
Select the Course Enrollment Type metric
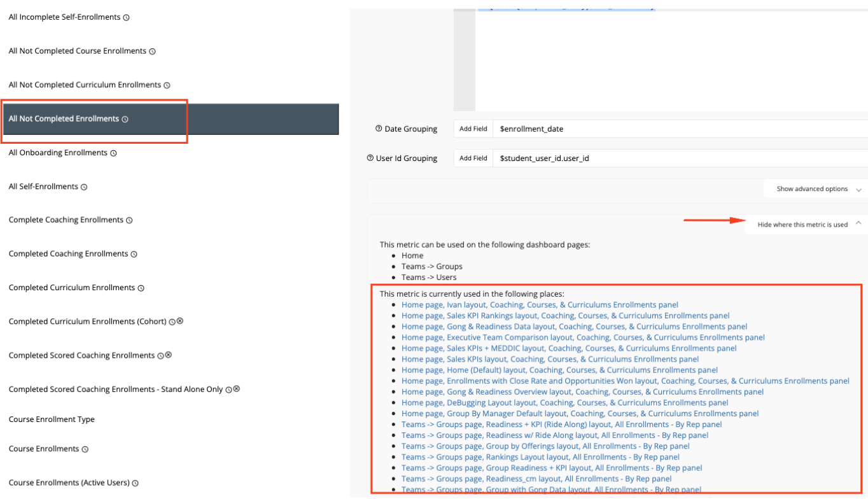click(x=52, y=419)
